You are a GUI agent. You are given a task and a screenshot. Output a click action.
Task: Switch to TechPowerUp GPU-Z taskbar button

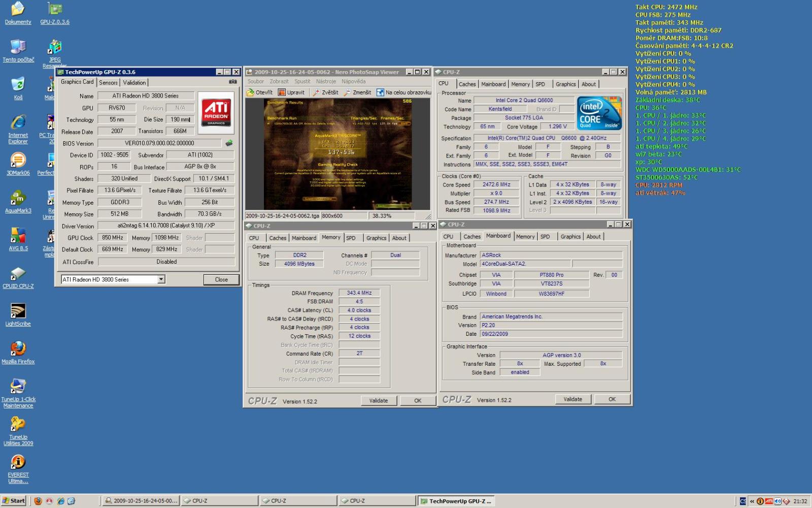[x=456, y=501]
